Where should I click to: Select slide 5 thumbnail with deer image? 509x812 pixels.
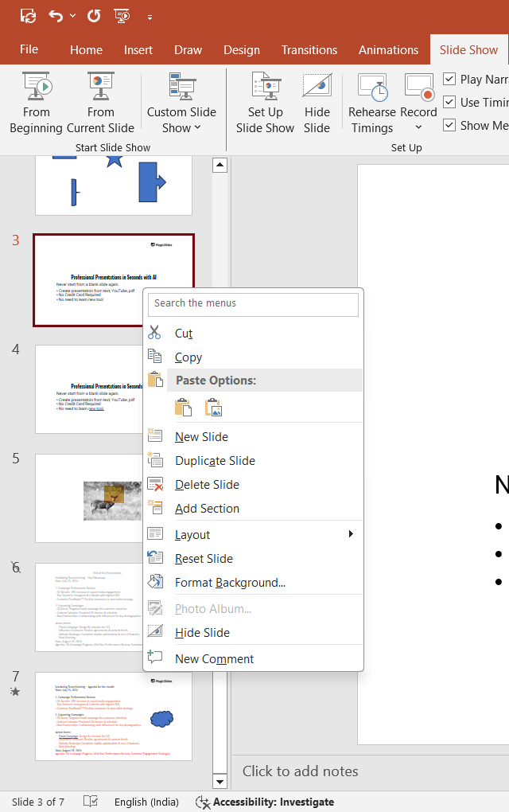(89, 498)
